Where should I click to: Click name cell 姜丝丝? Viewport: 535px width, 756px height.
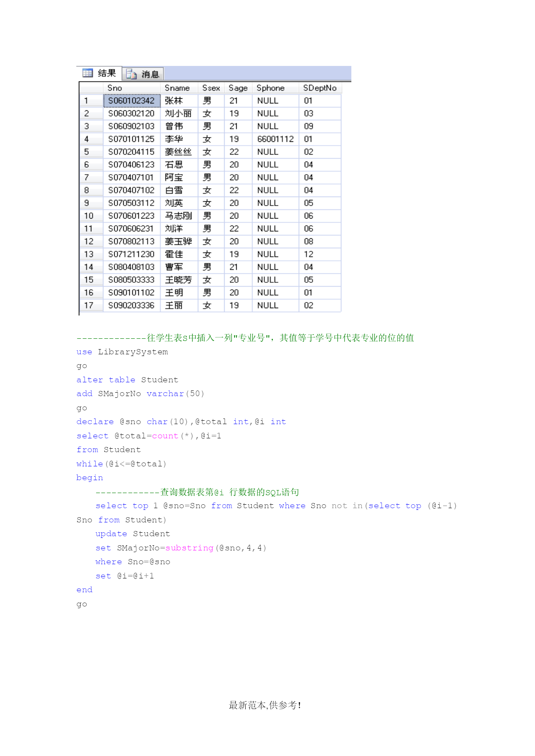(x=179, y=152)
